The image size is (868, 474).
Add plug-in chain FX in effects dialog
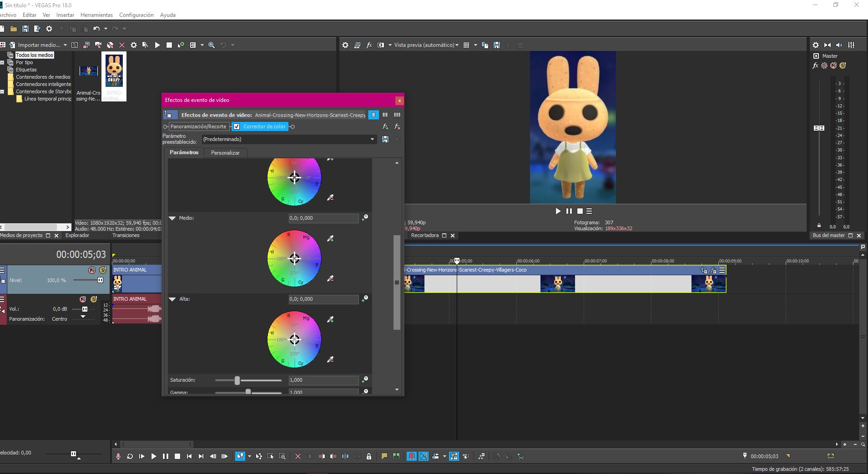pyautogui.click(x=385, y=126)
